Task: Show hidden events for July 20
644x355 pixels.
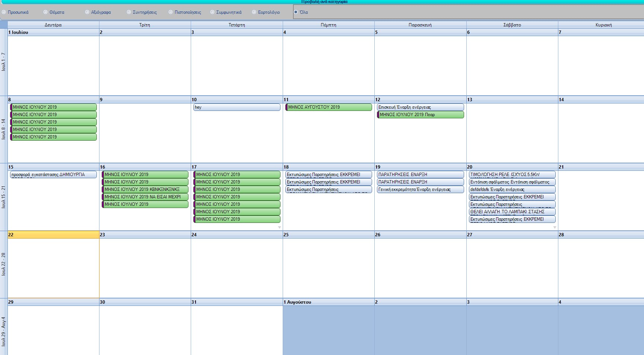Action: (555, 227)
